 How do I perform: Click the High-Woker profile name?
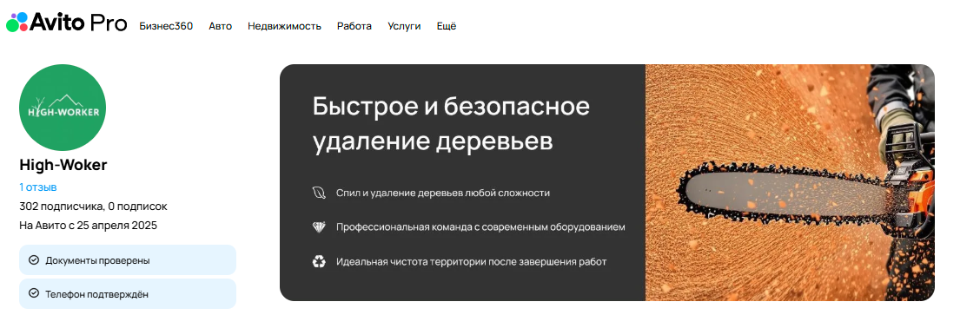click(x=63, y=165)
